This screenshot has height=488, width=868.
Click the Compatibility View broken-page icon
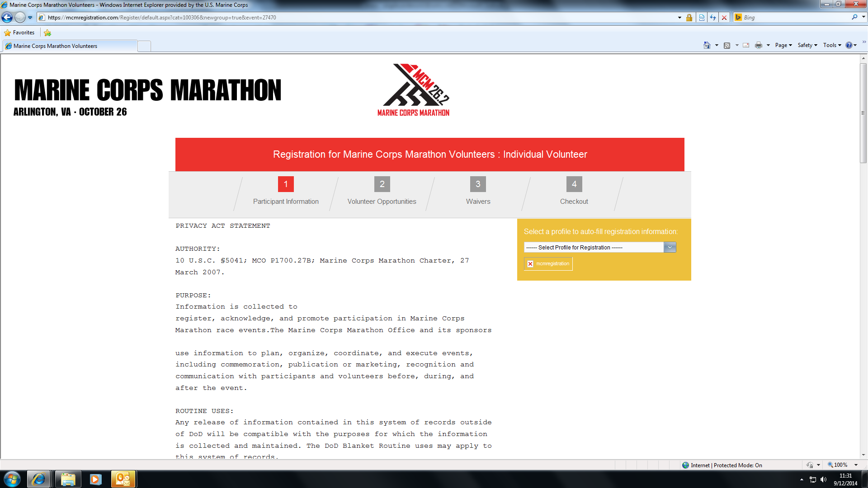702,18
